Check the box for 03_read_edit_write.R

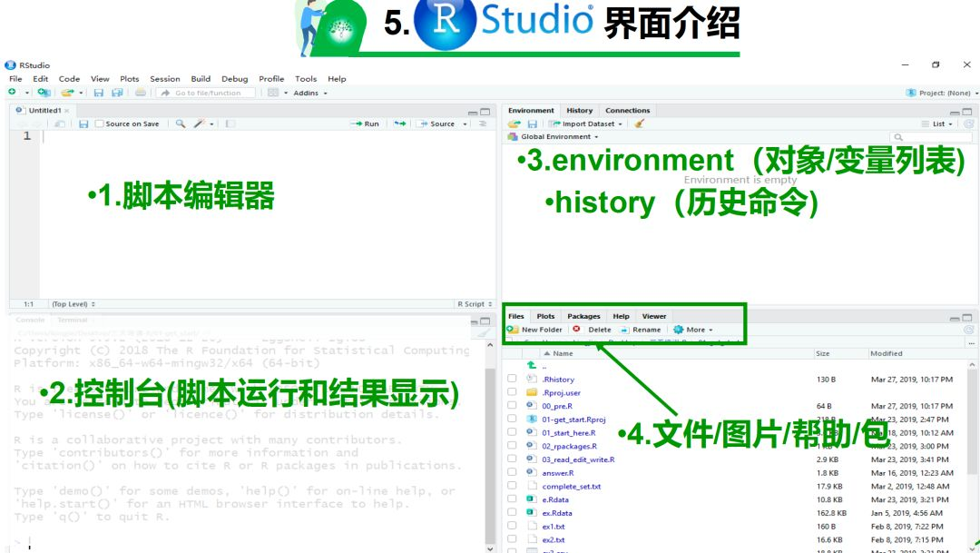(512, 459)
